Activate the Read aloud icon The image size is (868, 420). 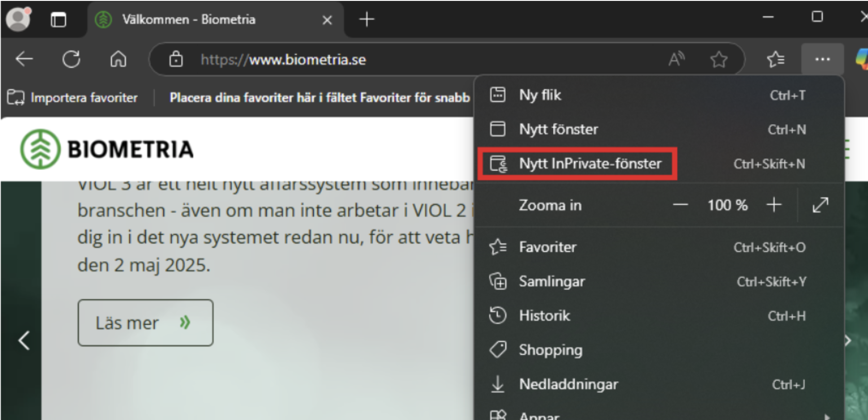677,59
